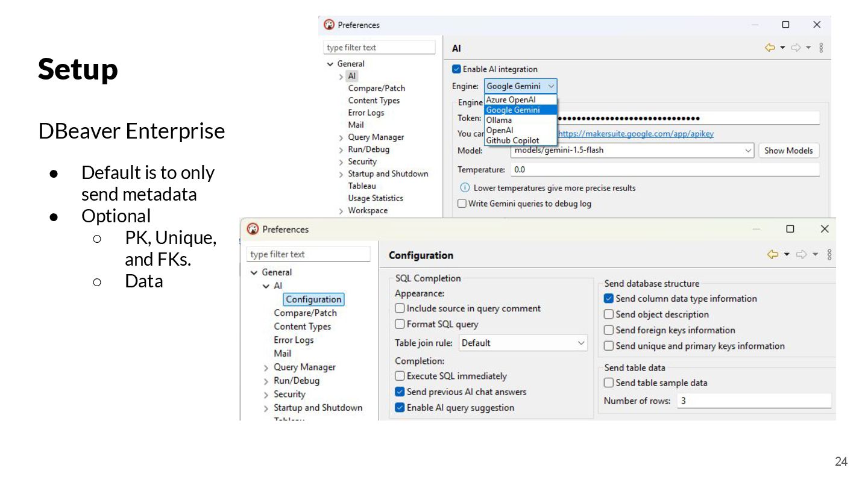Viewport: 868px width, 488px height.
Task: Select Workspace in the upper tree
Action: pos(368,211)
